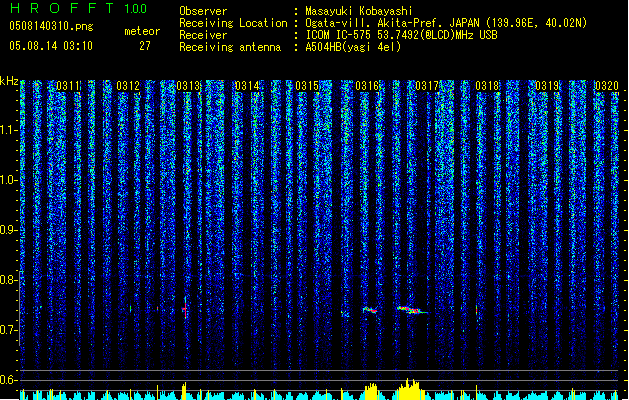This screenshot has height=400, width=629.
Task: Click the red meteor echo near 0313
Action: point(185,308)
